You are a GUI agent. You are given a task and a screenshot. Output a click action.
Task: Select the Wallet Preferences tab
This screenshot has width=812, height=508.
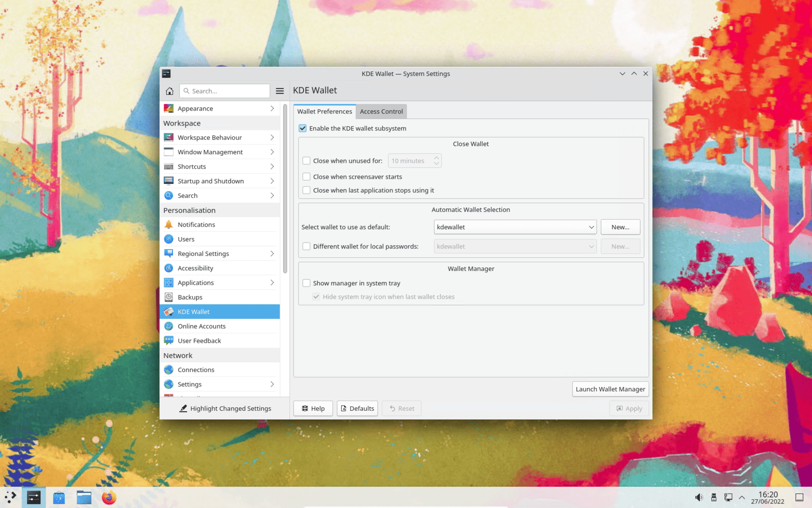click(325, 111)
